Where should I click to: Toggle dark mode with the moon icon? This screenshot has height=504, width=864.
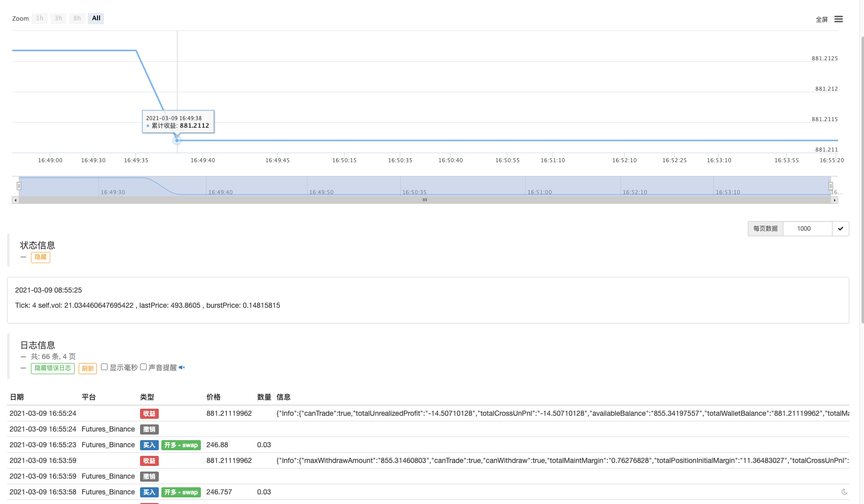tap(844, 492)
